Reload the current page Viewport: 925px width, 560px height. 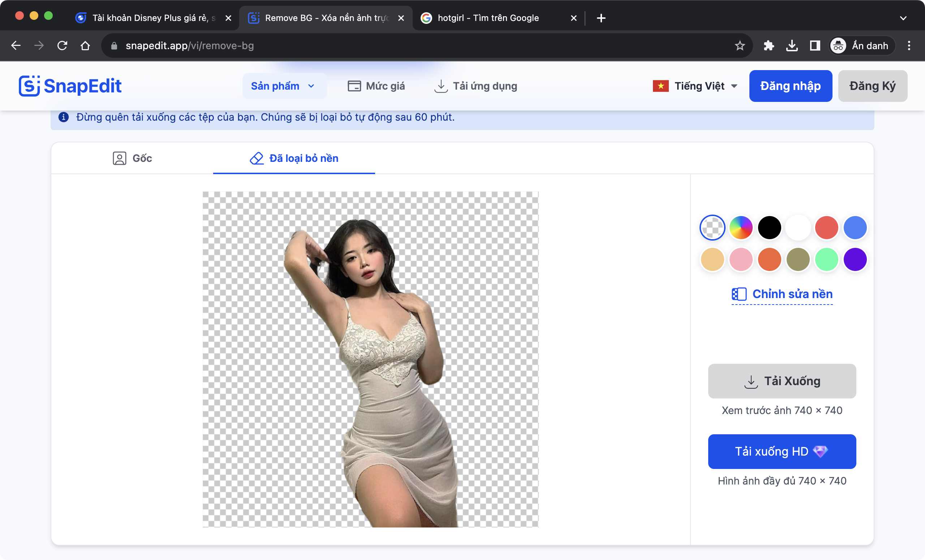62,46
